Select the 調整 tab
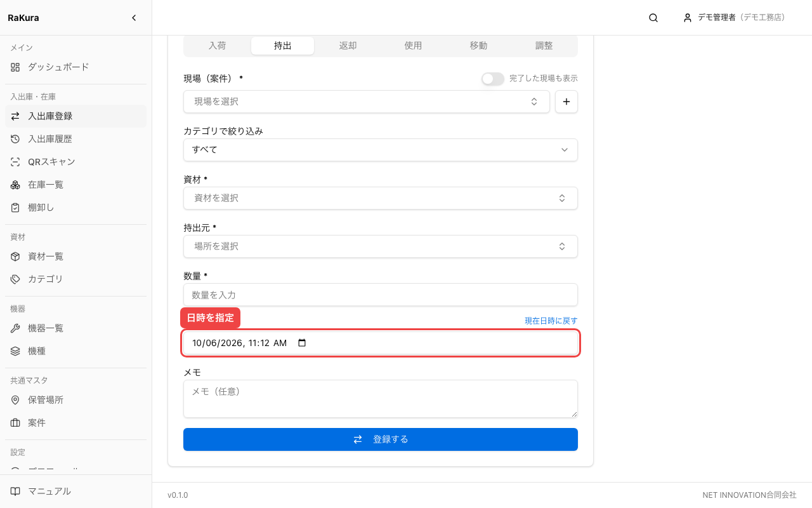The width and height of the screenshot is (812, 508). (544, 46)
